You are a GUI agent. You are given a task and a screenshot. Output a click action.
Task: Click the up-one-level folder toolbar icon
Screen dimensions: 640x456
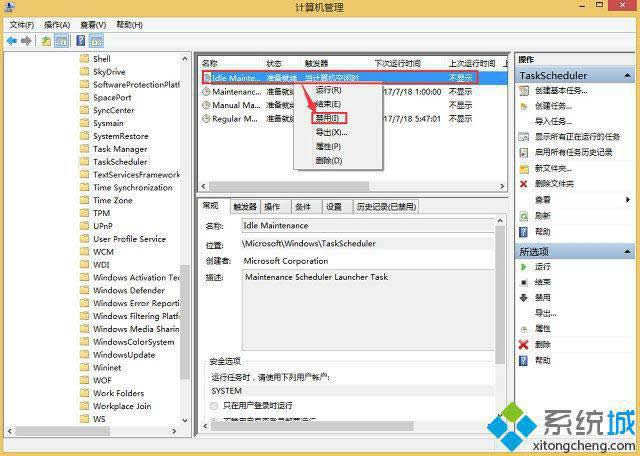[47, 41]
